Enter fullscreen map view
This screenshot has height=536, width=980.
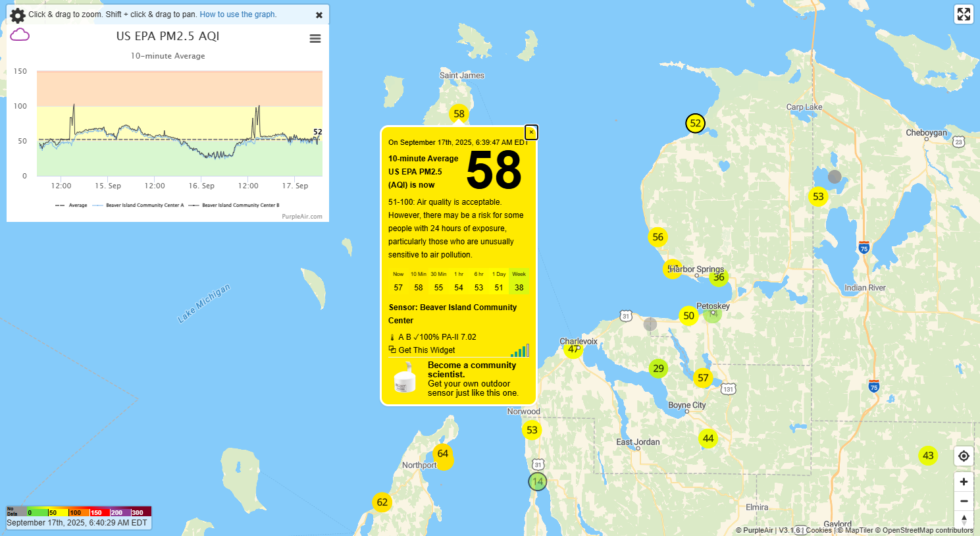(x=964, y=14)
